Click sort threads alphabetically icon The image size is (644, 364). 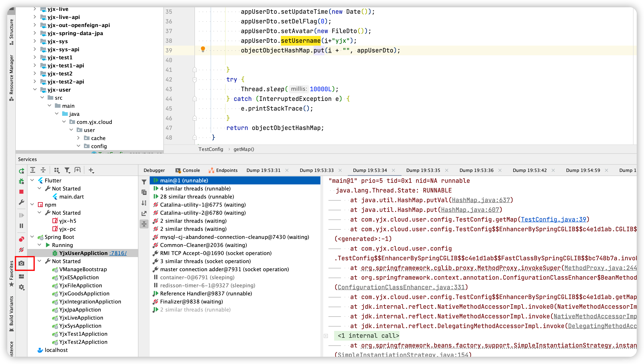pos(144,203)
